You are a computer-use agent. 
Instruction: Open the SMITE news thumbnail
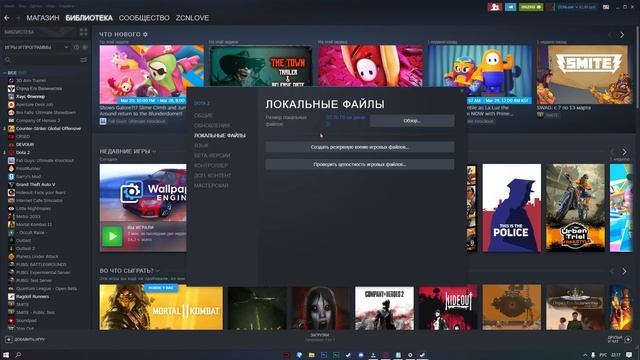pyautogui.click(x=582, y=74)
